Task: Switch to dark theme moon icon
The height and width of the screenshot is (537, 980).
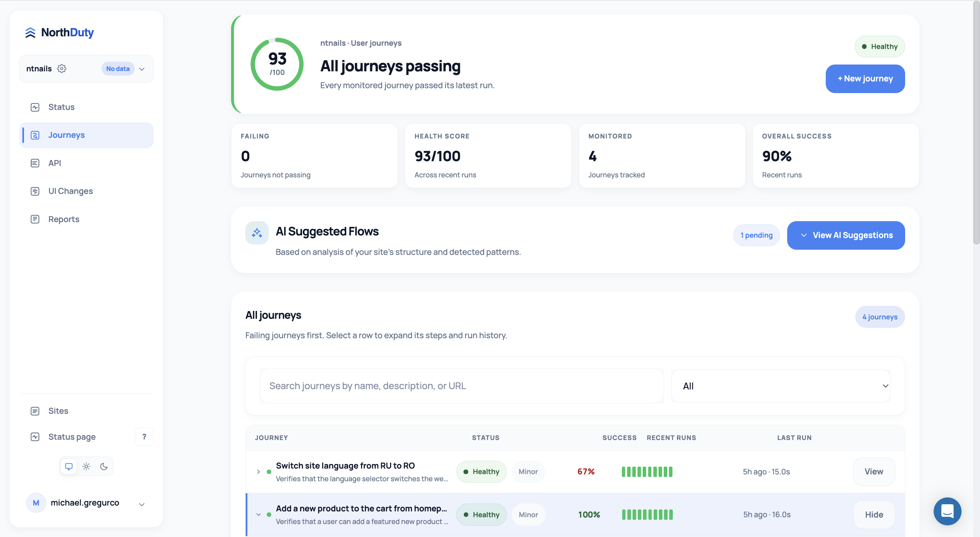Action: (104, 466)
